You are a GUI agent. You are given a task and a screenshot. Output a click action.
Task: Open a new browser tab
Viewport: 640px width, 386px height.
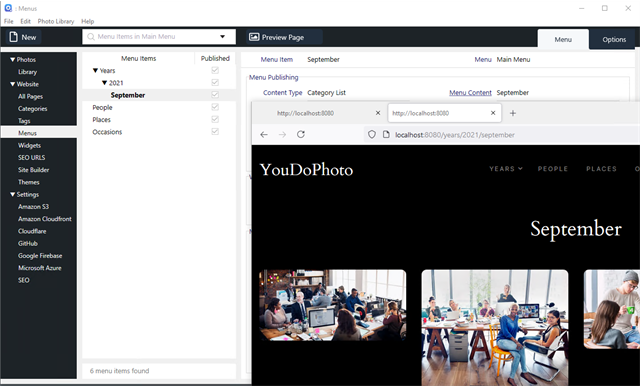513,113
